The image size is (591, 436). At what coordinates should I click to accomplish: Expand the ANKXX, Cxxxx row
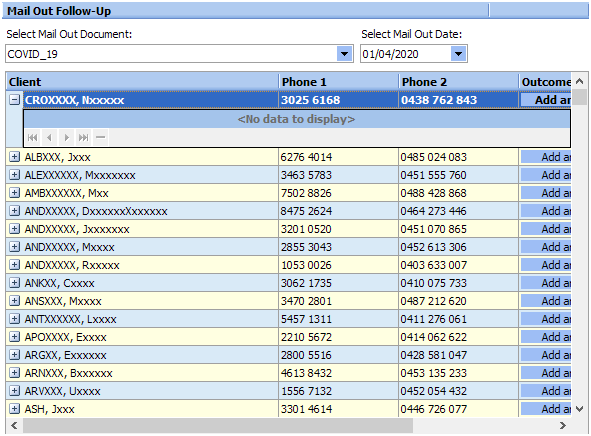pos(14,283)
